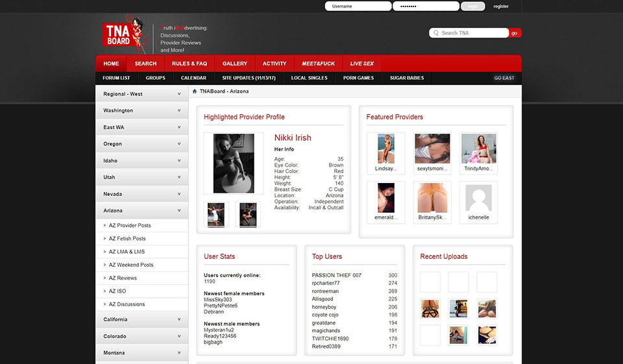The image size is (623, 364).
Task: Open the PASSION THIEF 007 user link
Action: (337, 276)
